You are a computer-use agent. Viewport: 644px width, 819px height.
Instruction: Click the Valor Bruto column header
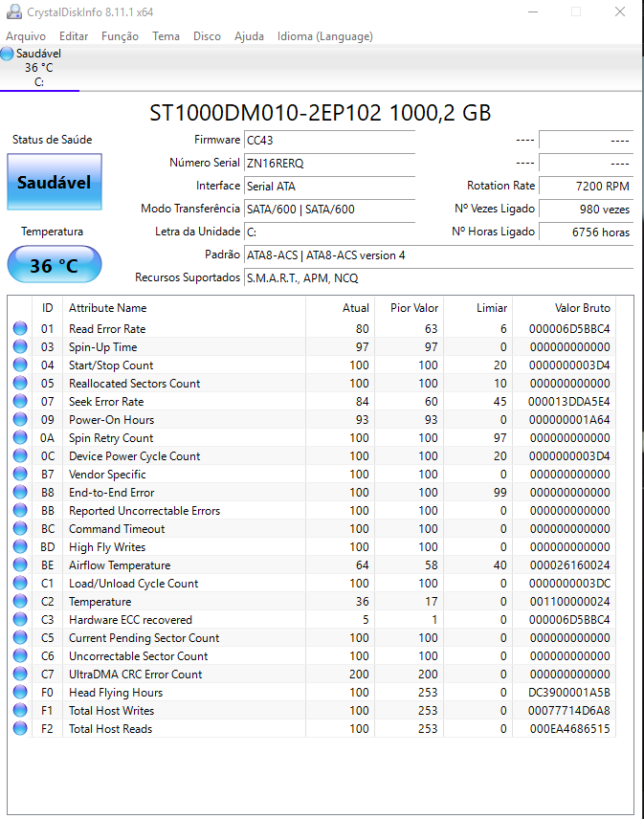coord(583,308)
